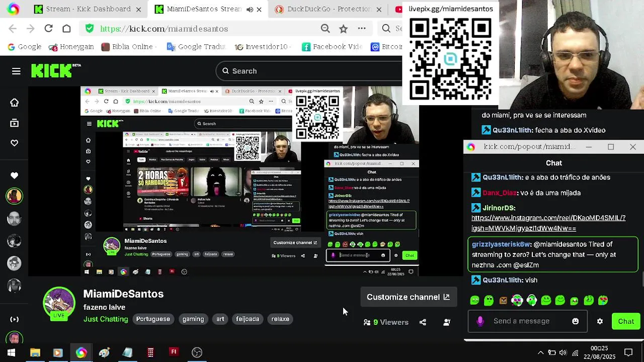The image size is (644, 362).
Task: Click the JirinorDS username in chat
Action: 499,208
